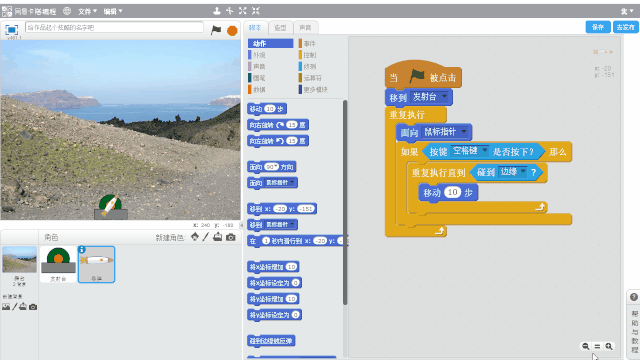Select the duplicate stamp tool in top bar

pos(217,11)
